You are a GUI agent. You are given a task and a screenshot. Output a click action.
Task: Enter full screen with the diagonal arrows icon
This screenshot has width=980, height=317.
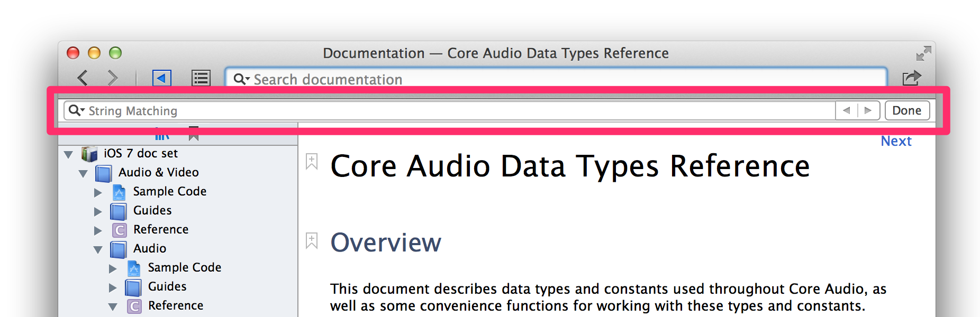pyautogui.click(x=923, y=53)
